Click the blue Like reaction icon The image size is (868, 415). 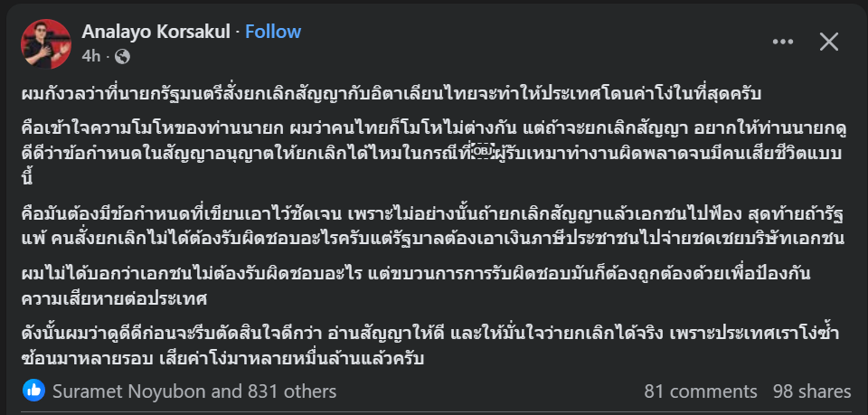tap(34, 391)
